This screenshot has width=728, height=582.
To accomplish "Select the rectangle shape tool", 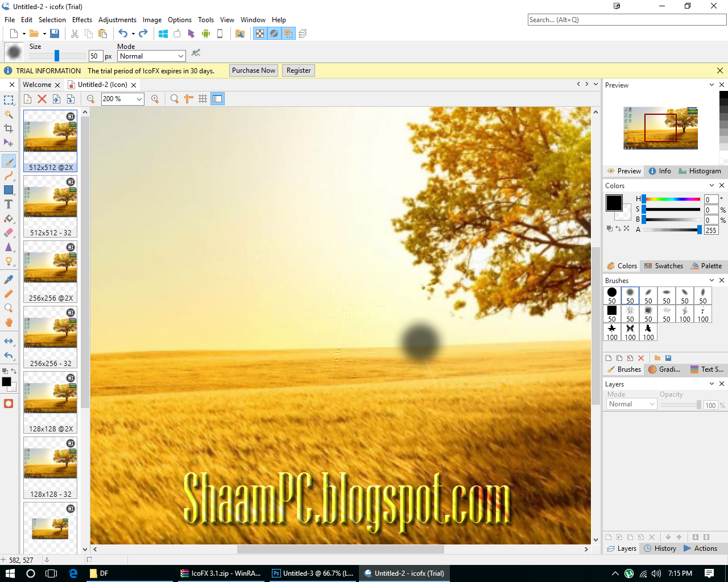I will coord(9,190).
